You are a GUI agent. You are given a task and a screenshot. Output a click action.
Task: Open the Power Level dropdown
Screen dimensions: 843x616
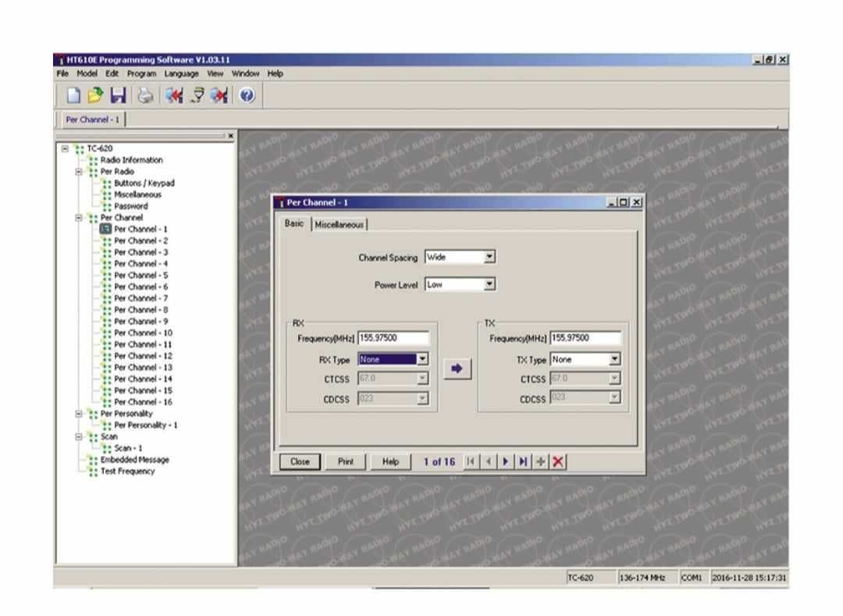pyautogui.click(x=489, y=284)
